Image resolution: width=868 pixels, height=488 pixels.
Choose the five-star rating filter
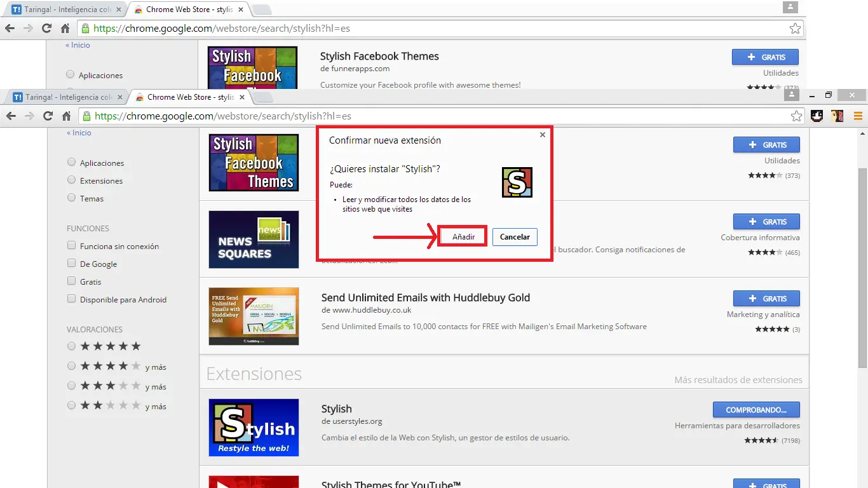click(71, 346)
